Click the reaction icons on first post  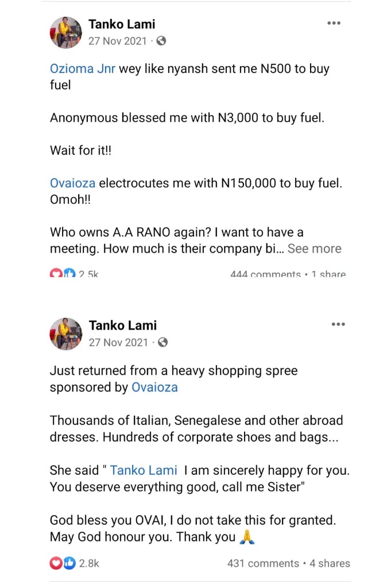click(x=63, y=274)
